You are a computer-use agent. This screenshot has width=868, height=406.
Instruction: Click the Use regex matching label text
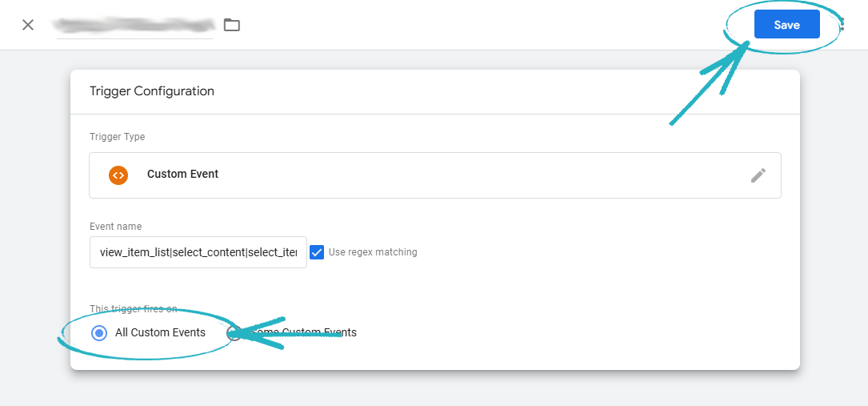[x=373, y=252]
